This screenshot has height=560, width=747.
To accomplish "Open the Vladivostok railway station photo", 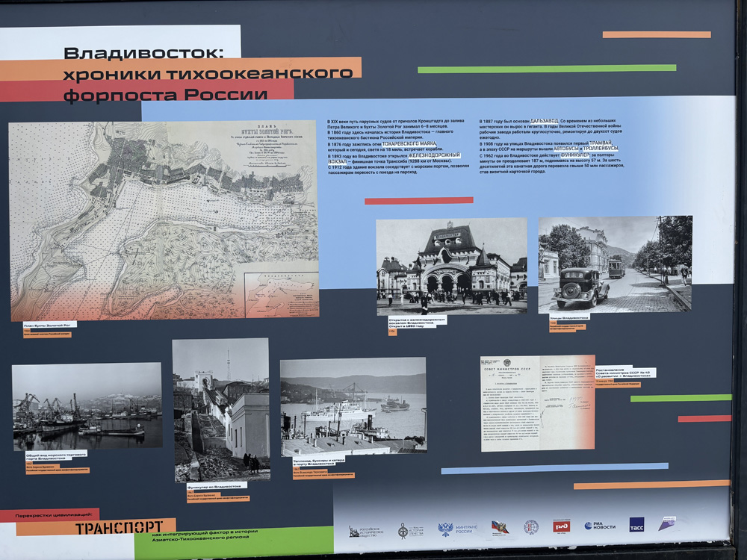I will pos(452,267).
